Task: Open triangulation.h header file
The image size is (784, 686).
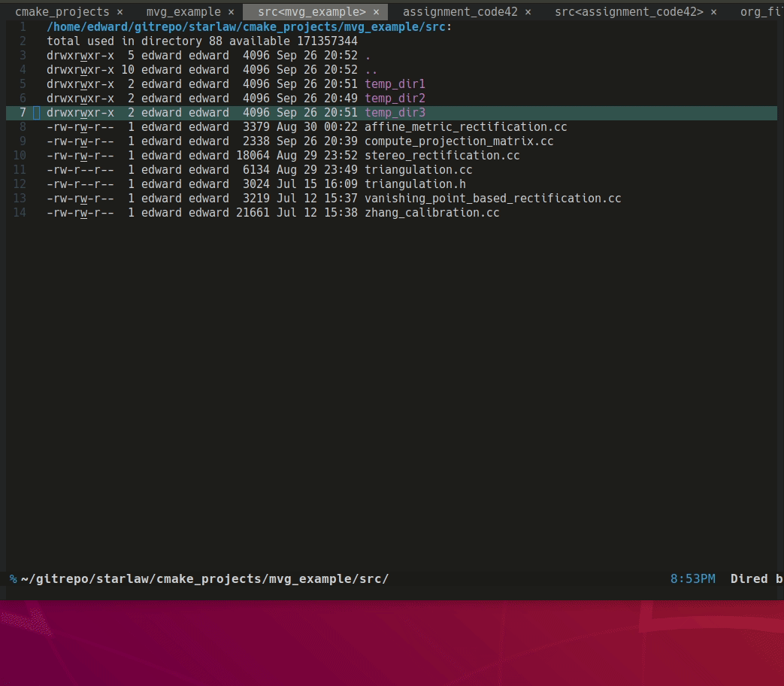Action: [415, 184]
